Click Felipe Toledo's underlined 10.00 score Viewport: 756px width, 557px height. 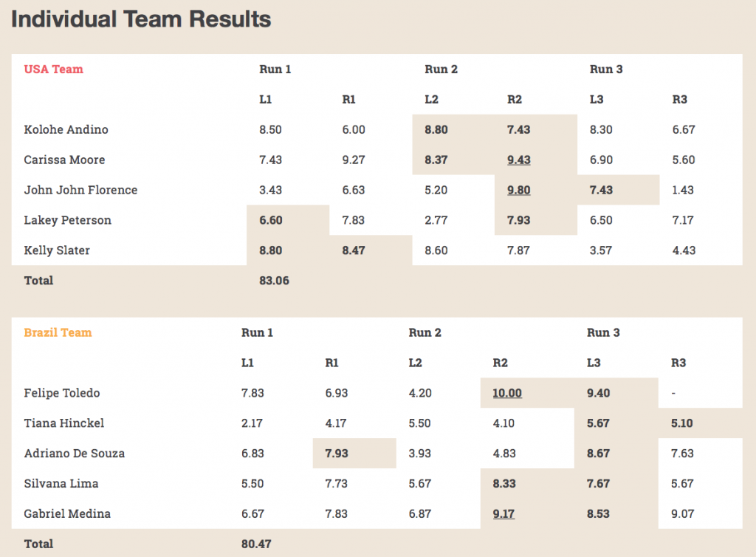pyautogui.click(x=506, y=393)
